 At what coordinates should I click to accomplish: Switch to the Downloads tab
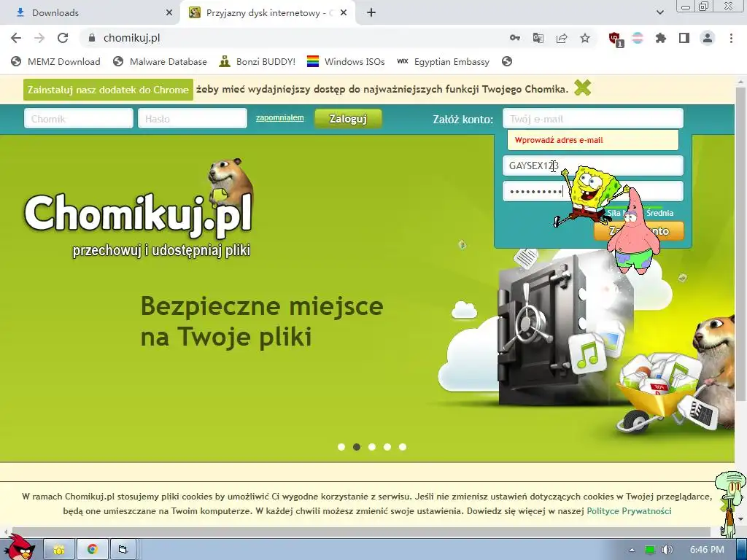coord(90,13)
